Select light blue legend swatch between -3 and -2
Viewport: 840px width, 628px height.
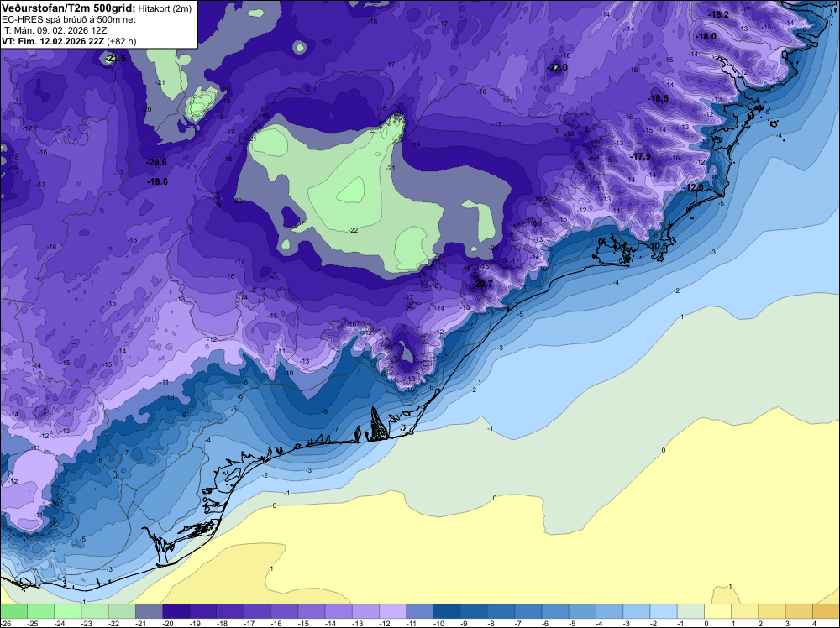(x=637, y=611)
